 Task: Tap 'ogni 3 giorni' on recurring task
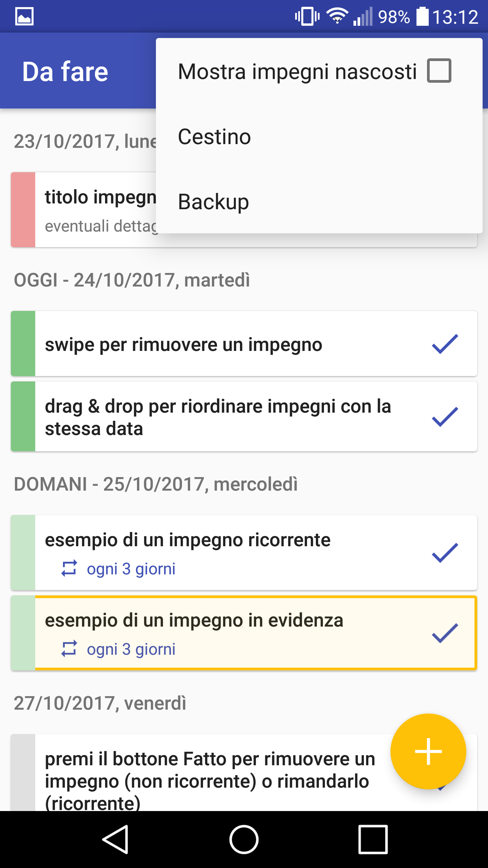131,569
